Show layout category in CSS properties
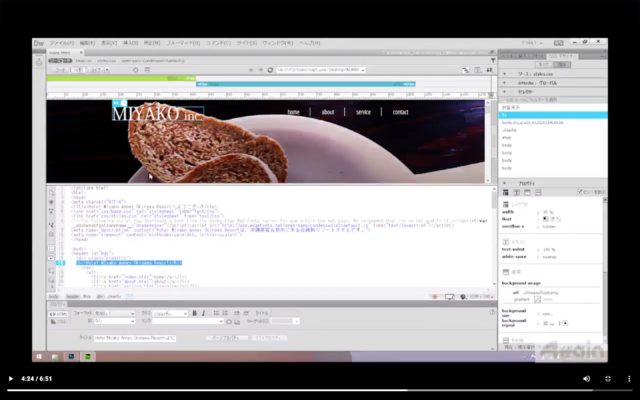 [x=506, y=192]
